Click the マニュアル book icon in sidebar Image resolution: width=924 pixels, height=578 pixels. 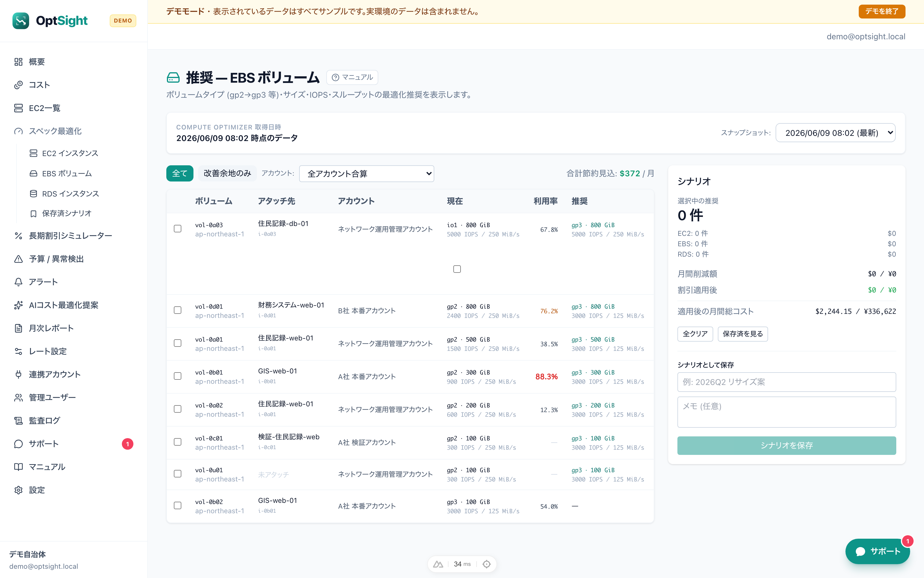click(x=18, y=467)
